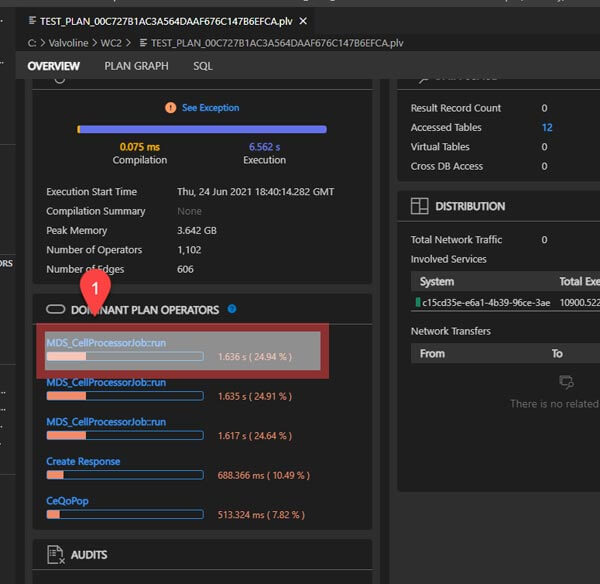The width and height of the screenshot is (600, 584).
Task: Open the PLAN GRAPH tab
Action: click(x=136, y=66)
